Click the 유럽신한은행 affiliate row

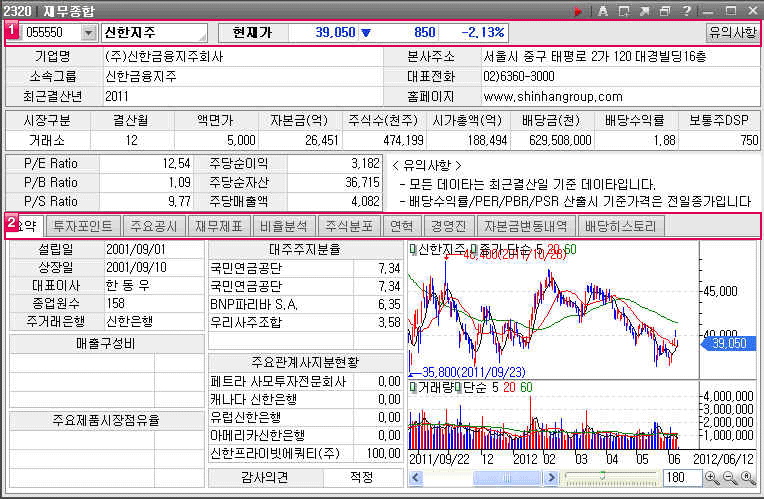pyautogui.click(x=306, y=417)
